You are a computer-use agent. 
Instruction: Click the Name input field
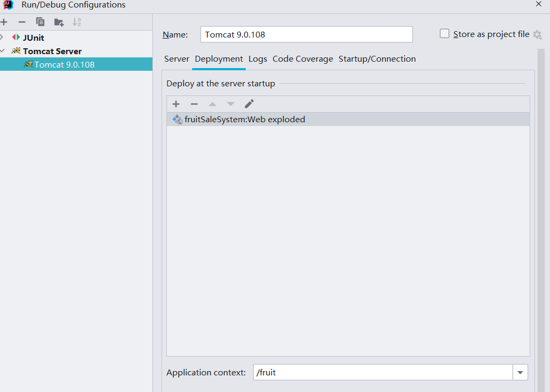tap(306, 34)
